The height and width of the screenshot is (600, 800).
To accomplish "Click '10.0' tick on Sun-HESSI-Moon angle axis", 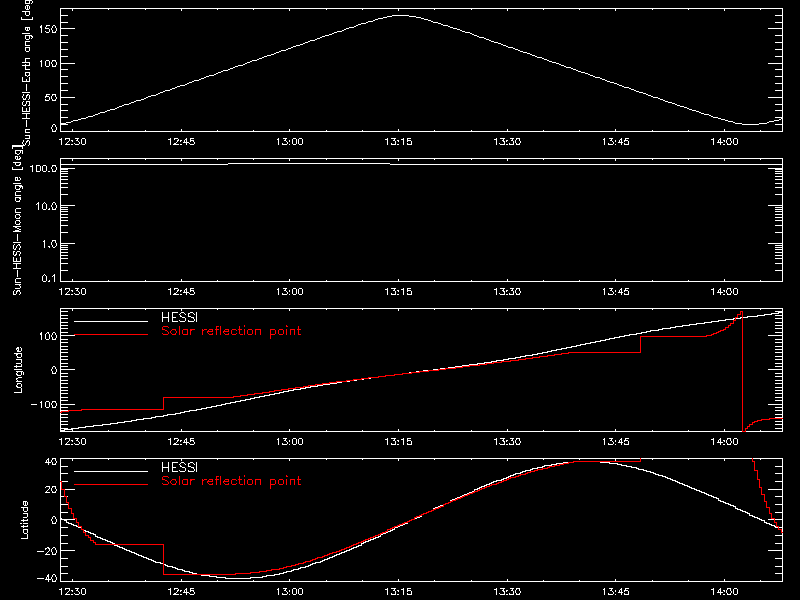I will (46, 206).
